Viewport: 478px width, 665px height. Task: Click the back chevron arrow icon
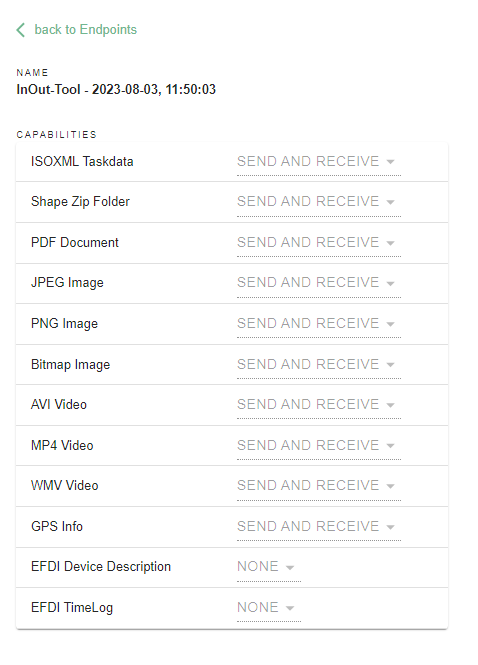pos(20,30)
